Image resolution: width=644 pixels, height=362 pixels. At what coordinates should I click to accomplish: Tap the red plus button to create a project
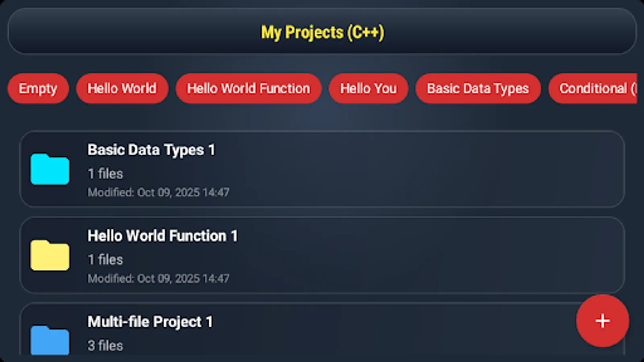[x=602, y=321]
